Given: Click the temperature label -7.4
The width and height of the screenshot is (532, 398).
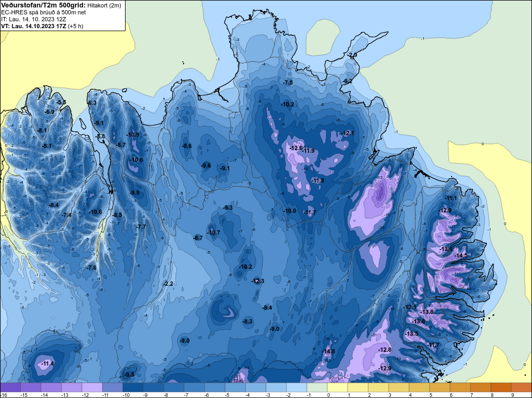Looking at the screenshot, I should pyautogui.click(x=67, y=215).
